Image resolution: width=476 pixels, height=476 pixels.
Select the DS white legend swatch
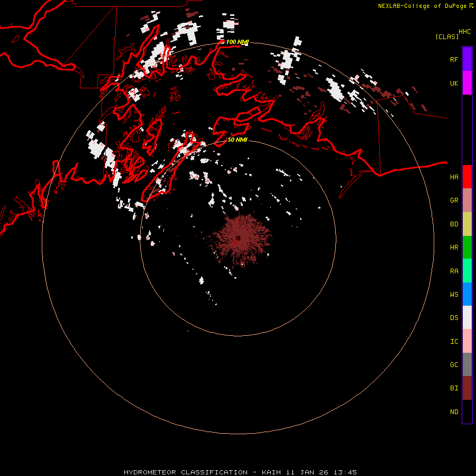coord(467,317)
